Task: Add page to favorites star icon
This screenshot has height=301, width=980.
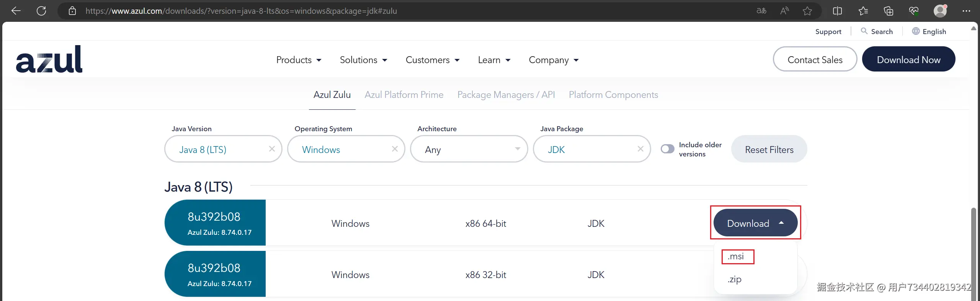Action: tap(807, 11)
